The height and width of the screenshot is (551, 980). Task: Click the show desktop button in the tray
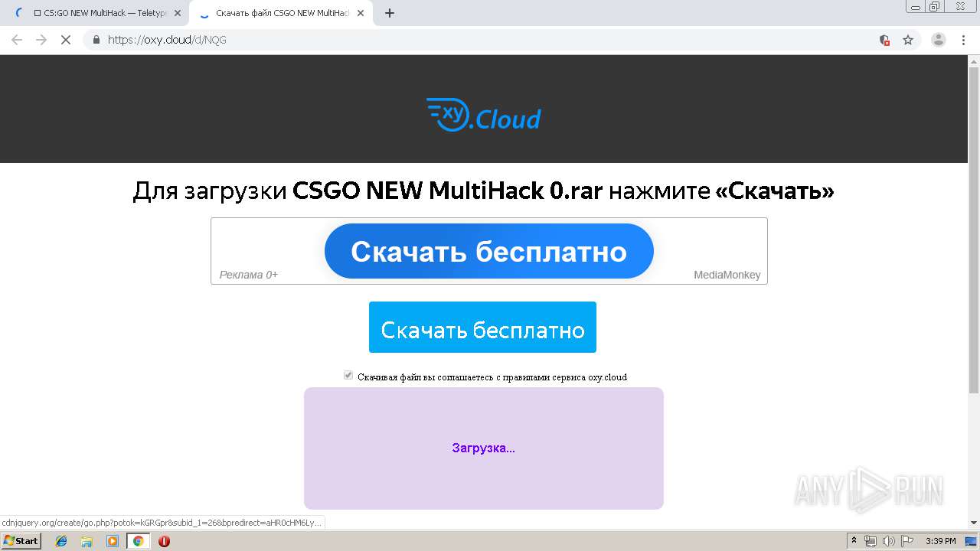[972, 541]
